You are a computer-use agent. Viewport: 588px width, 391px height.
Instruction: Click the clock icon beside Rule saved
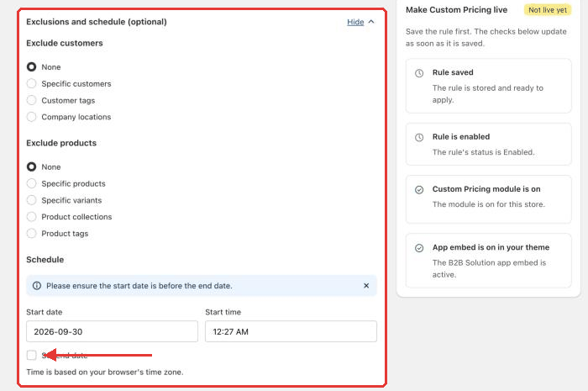(419, 73)
